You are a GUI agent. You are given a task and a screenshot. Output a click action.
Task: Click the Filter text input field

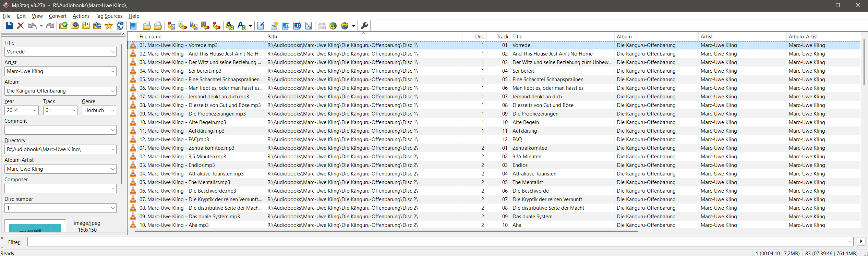point(437,242)
